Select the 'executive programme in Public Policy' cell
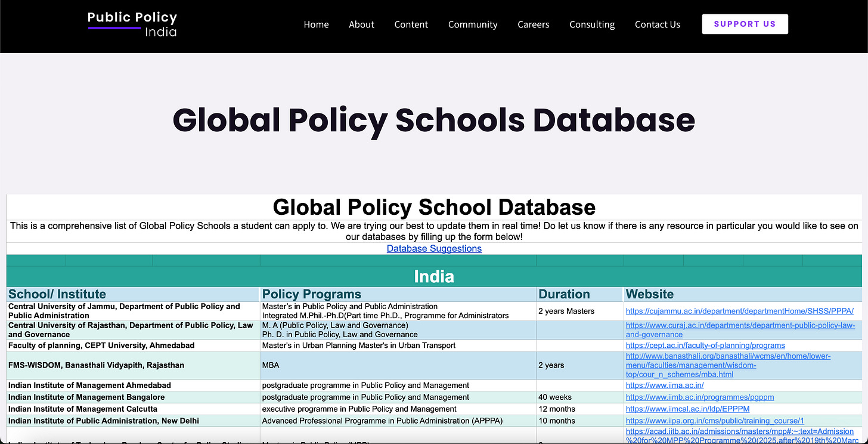868x444 pixels. coord(398,409)
